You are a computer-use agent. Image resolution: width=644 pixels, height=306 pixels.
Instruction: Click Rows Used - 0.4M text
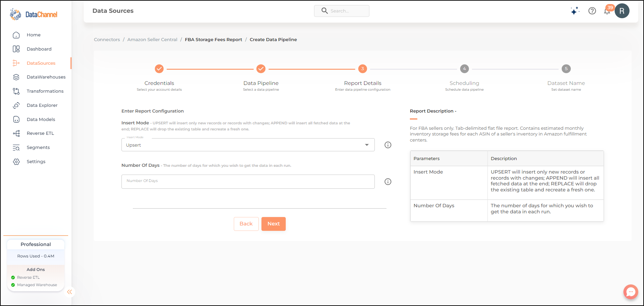pyautogui.click(x=36, y=256)
